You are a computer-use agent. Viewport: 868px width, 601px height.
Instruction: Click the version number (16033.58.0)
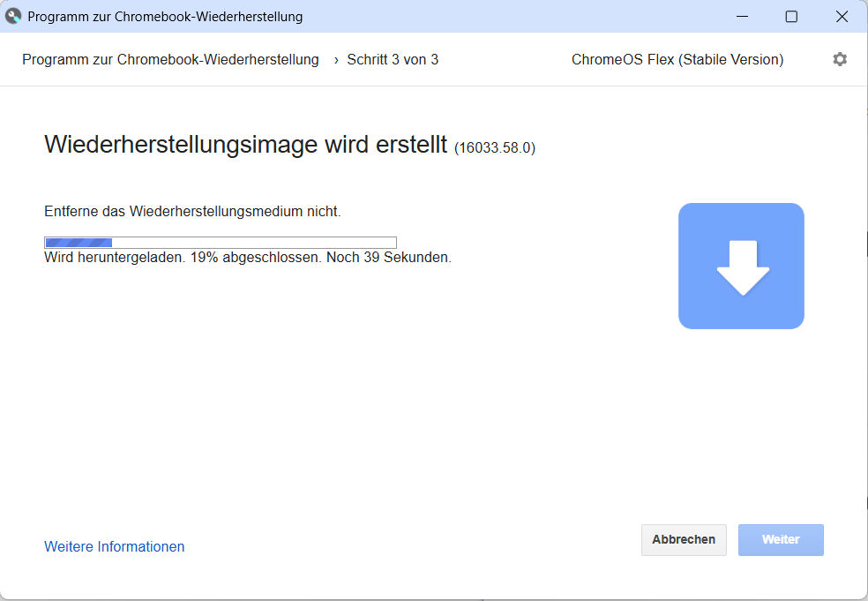click(x=495, y=148)
